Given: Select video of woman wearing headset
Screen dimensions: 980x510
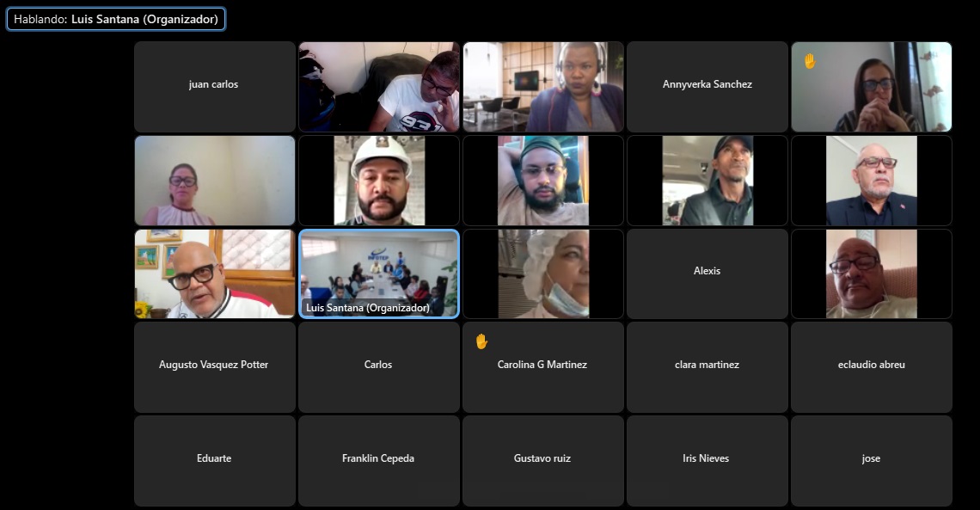Looking at the screenshot, I should click(x=543, y=87).
